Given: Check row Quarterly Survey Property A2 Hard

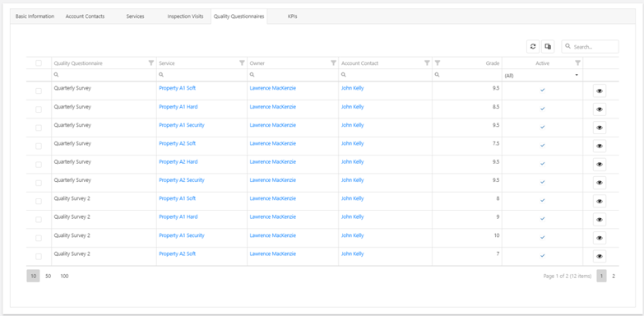Looking at the screenshot, I should 39,165.
